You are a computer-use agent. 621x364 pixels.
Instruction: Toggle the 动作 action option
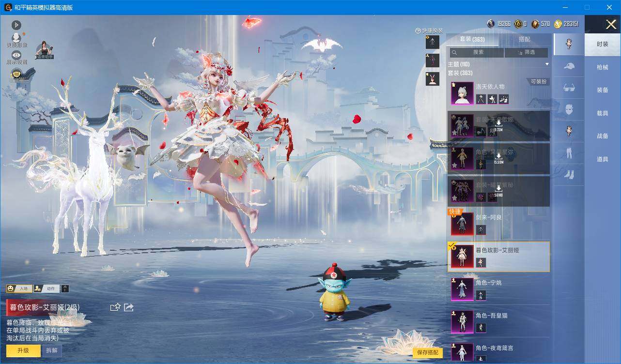pos(47,288)
